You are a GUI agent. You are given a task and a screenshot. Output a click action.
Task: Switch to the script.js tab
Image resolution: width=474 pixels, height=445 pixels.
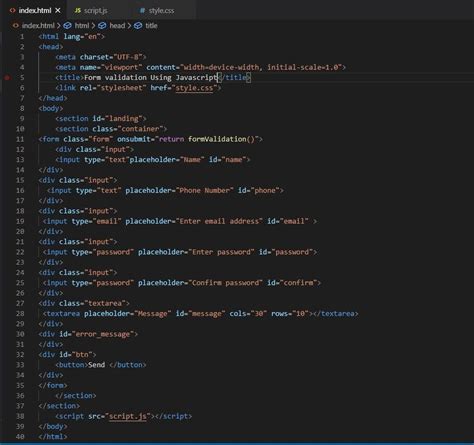[x=95, y=11]
